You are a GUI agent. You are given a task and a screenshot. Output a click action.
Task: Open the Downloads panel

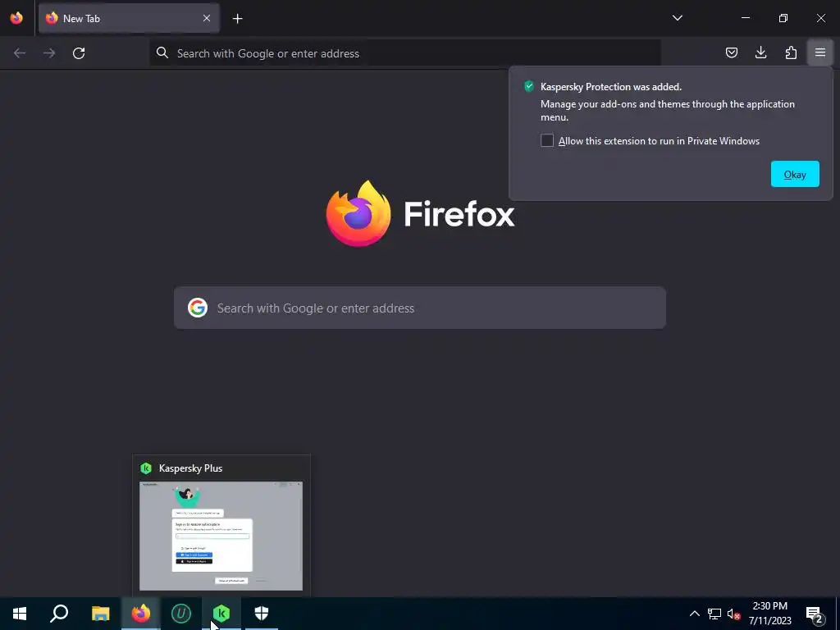(x=760, y=52)
